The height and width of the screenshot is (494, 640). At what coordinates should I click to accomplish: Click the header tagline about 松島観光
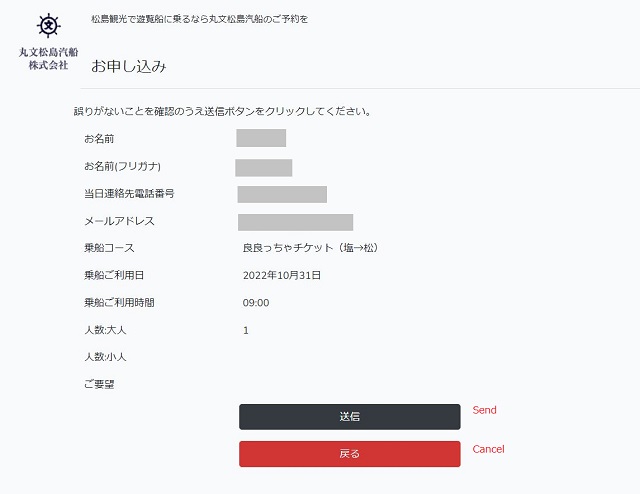tap(199, 19)
